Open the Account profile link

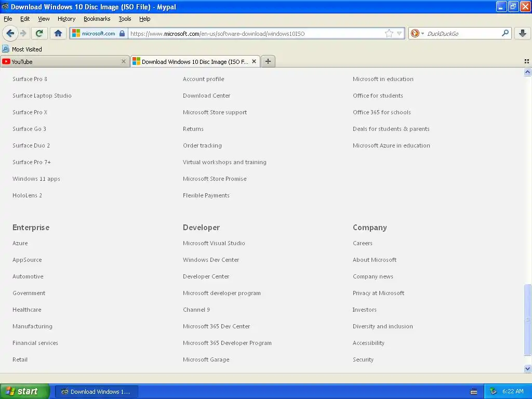click(204, 79)
